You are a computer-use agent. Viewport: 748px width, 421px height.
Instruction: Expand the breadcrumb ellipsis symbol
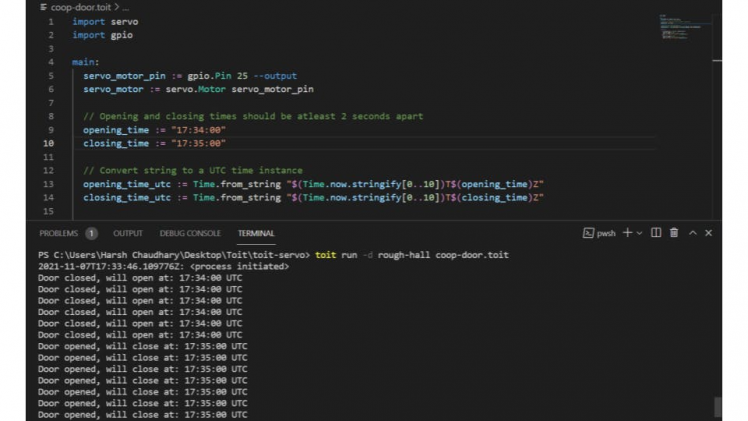pyautogui.click(x=127, y=7)
